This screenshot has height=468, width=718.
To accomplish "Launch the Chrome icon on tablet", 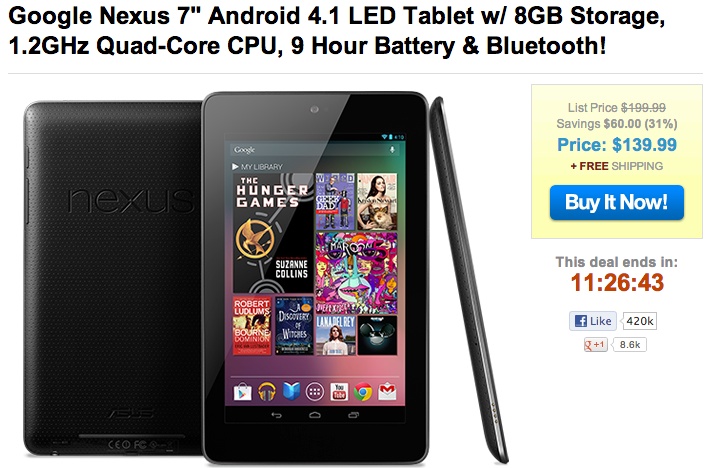I will pyautogui.click(x=363, y=392).
